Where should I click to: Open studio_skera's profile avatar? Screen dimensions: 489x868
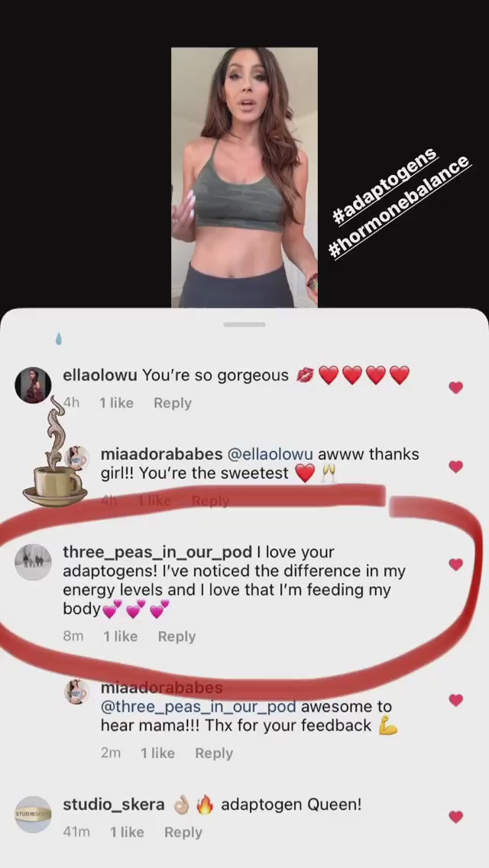tap(33, 815)
